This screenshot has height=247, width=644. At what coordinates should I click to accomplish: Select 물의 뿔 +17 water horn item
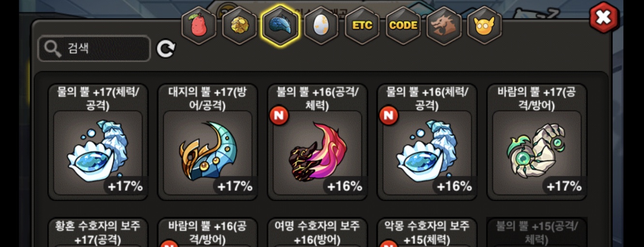[98, 142]
